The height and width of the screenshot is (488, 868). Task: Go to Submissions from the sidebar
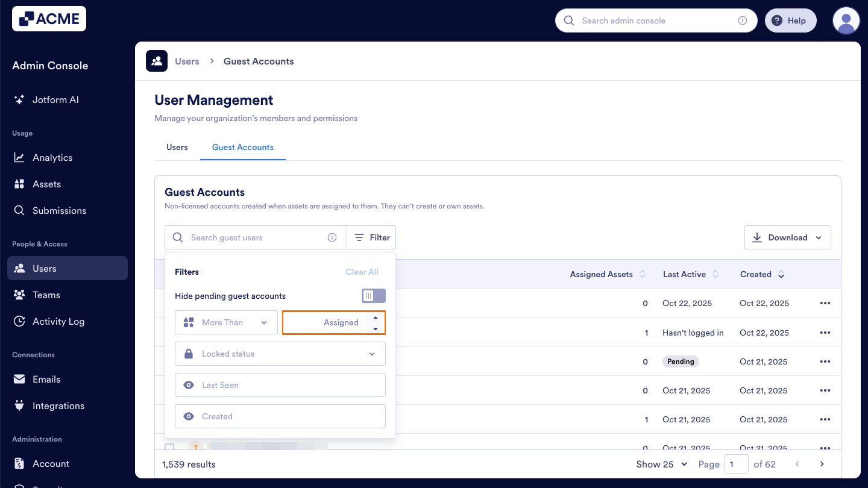tap(59, 210)
